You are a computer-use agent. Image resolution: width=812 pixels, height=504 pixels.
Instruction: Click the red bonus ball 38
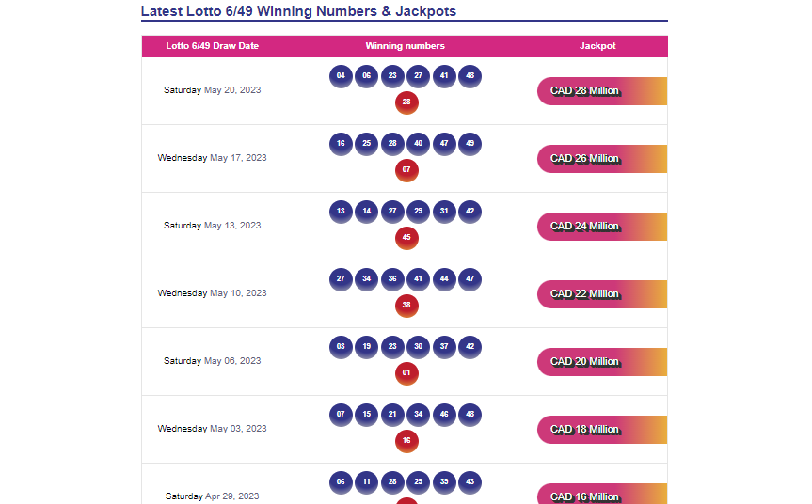click(x=406, y=306)
